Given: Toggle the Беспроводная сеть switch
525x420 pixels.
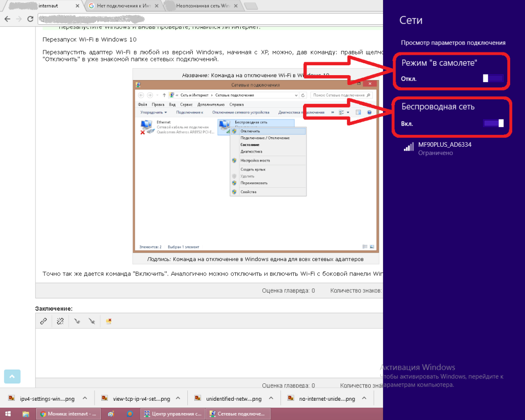Looking at the screenshot, I should (x=493, y=123).
